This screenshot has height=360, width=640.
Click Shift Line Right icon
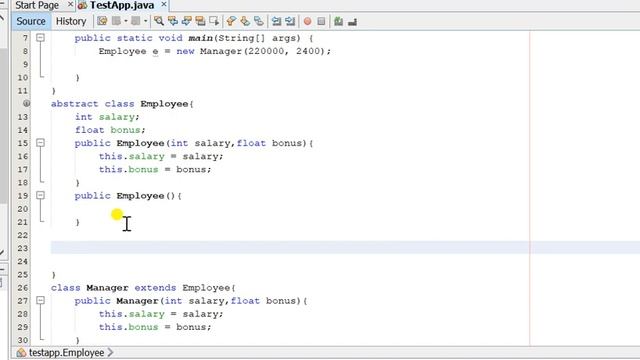[290, 21]
